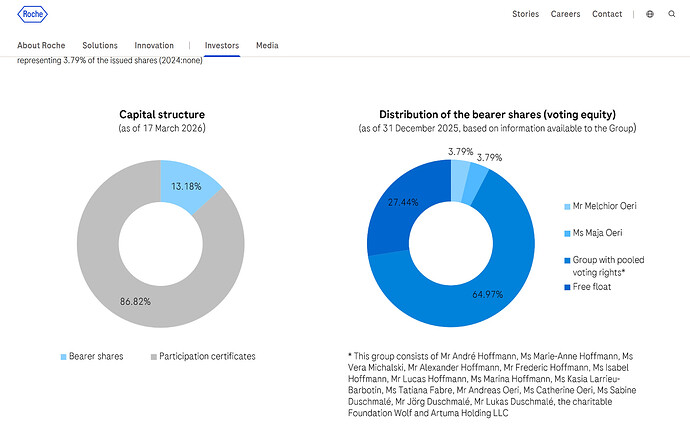
Task: Click the Group with pooled voting rights label
Action: 608,266
